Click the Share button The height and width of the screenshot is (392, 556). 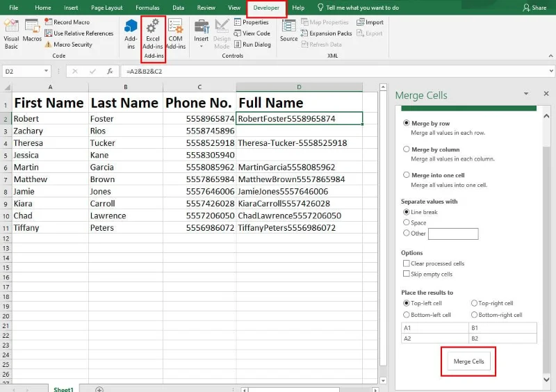(534, 8)
